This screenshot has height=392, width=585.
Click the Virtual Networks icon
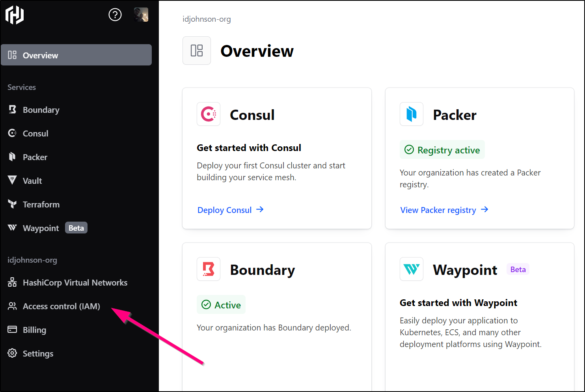[x=12, y=282]
